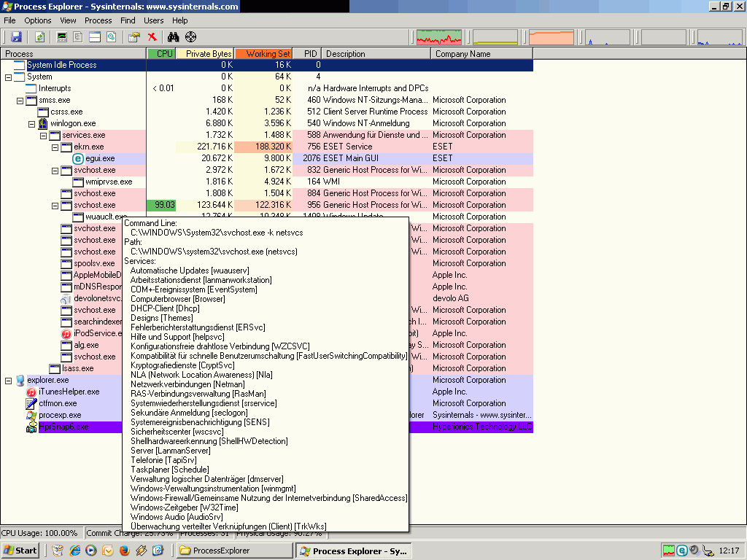Open the File menu
Image resolution: width=747 pixels, height=560 pixels.
pos(9,20)
